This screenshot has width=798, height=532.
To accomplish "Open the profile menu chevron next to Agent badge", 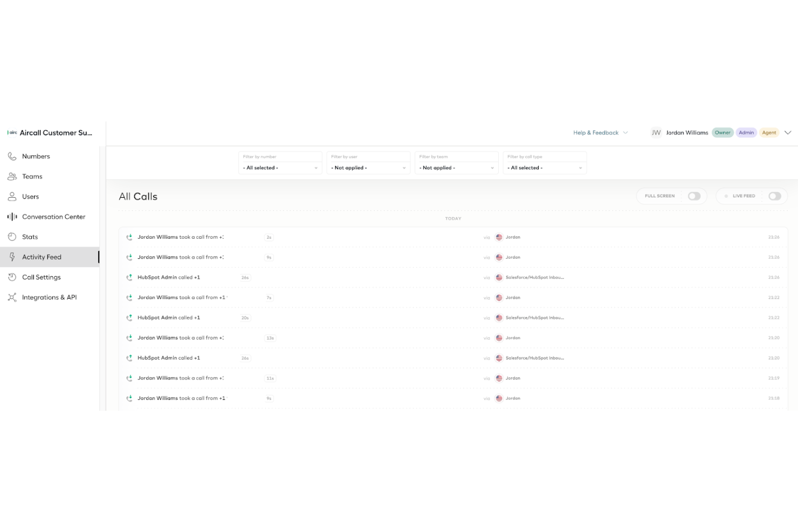I will coord(788,132).
